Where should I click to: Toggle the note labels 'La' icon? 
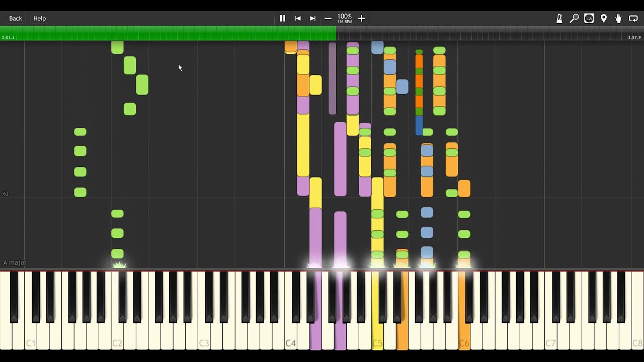[589, 18]
